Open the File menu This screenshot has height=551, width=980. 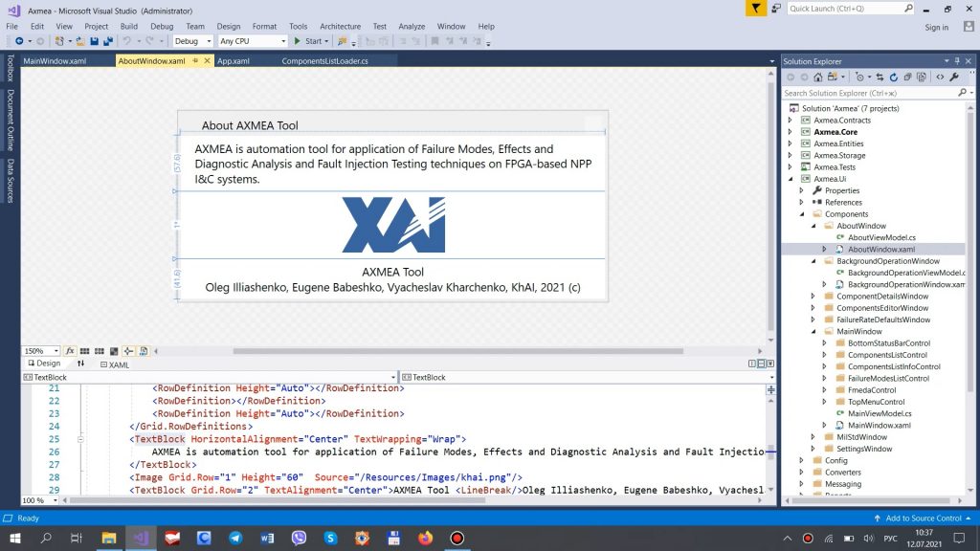(11, 26)
